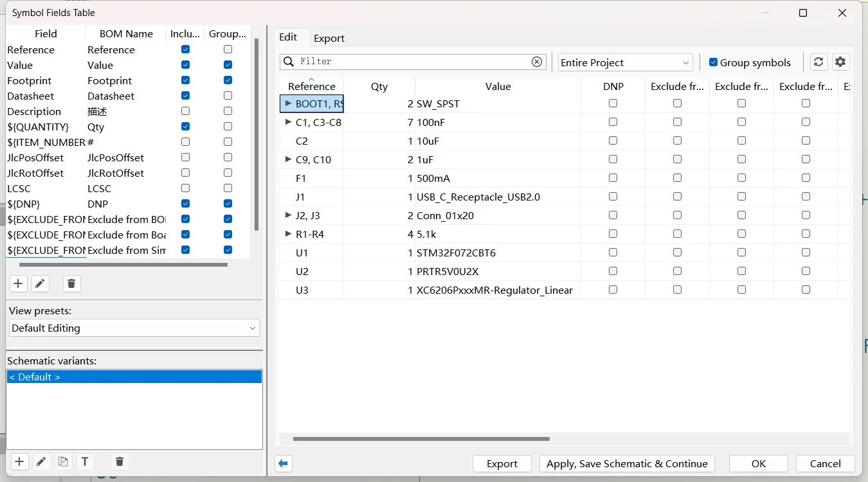Open the gear settings menu

click(x=840, y=62)
